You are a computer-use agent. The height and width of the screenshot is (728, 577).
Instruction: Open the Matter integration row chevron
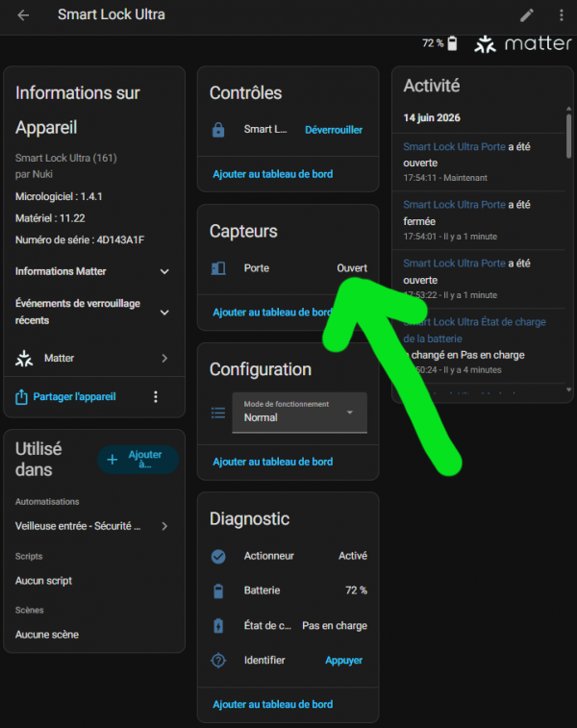(164, 359)
